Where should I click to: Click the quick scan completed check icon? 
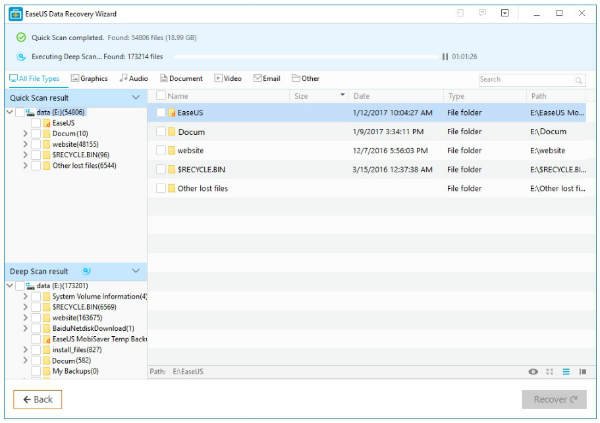(x=21, y=37)
